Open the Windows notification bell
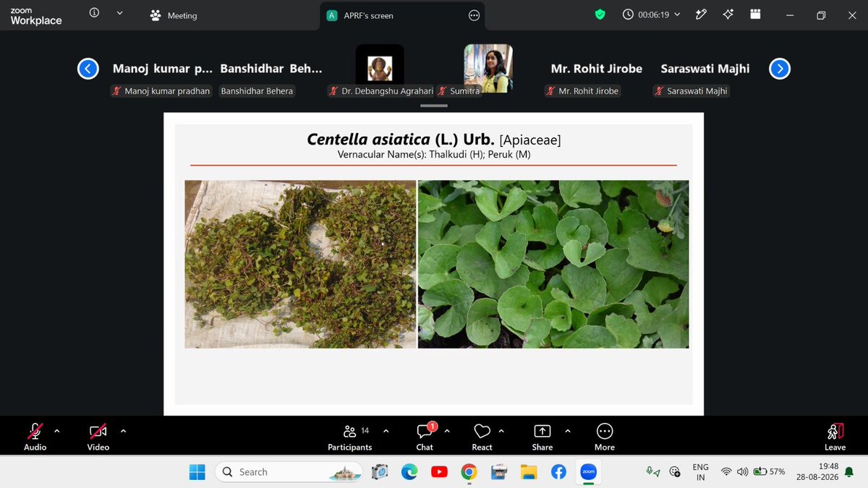Screen dimensions: 868x488 tap(848, 472)
